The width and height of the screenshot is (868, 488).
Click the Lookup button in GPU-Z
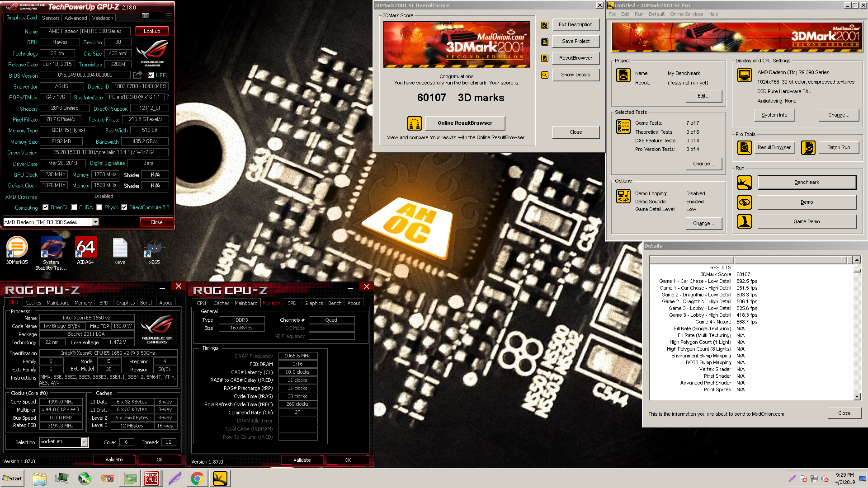152,31
